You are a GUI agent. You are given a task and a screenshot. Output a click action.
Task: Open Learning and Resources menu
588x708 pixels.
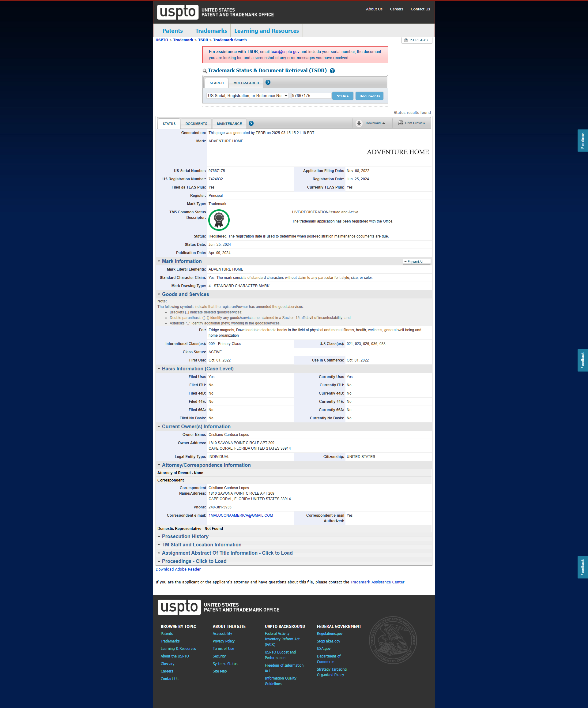pyautogui.click(x=266, y=31)
